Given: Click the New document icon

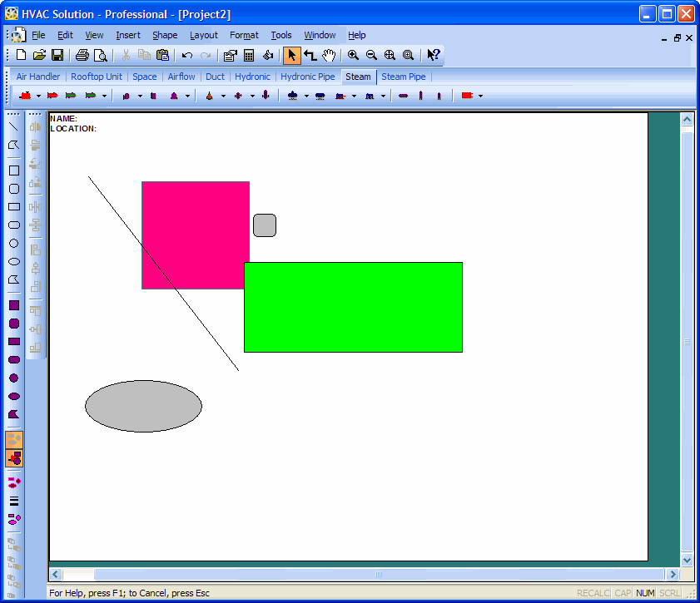Looking at the screenshot, I should pyautogui.click(x=21, y=55).
